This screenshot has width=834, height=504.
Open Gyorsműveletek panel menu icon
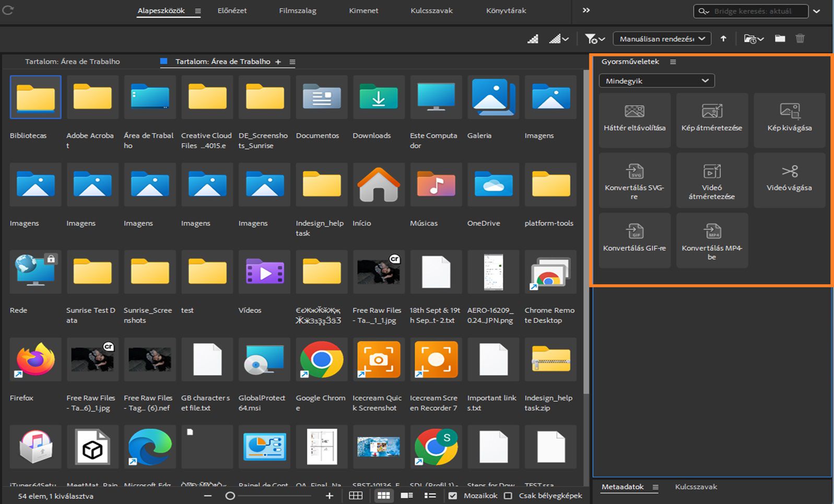[673, 62]
